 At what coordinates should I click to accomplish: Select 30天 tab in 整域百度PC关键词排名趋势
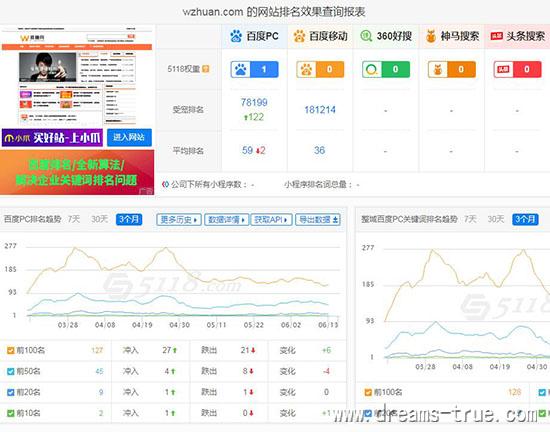pyautogui.click(x=496, y=219)
